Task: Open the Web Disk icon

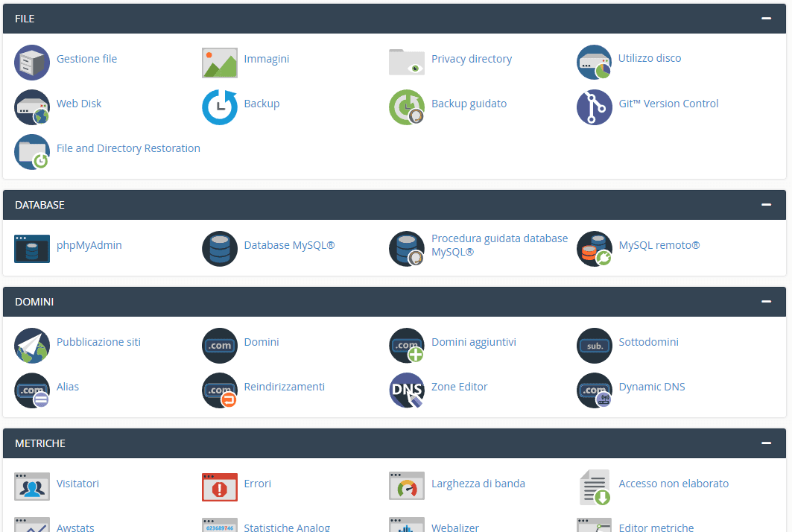Action: (32, 107)
